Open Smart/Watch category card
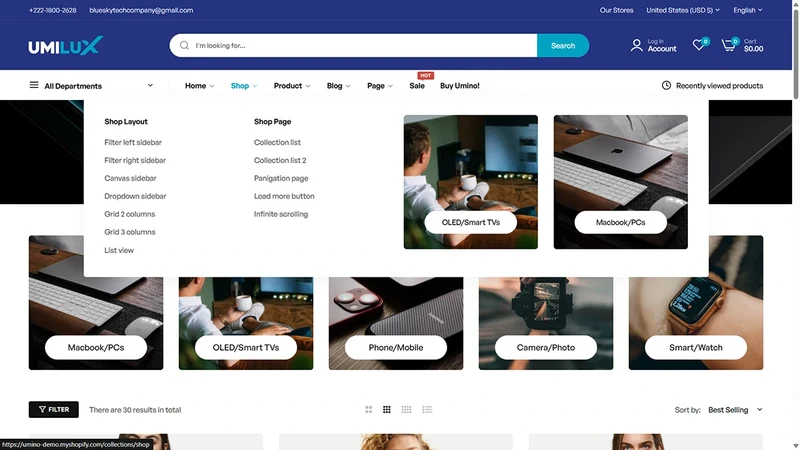The image size is (800, 450). tap(696, 347)
